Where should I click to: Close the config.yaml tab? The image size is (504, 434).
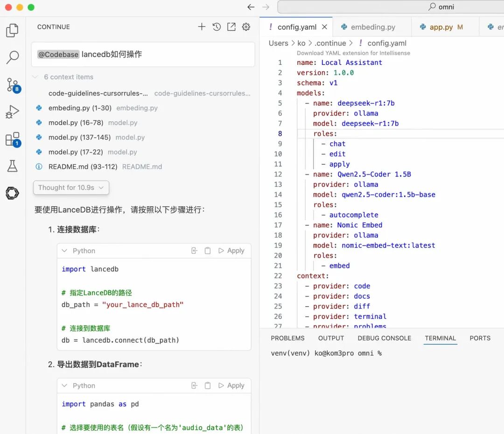pos(325,27)
